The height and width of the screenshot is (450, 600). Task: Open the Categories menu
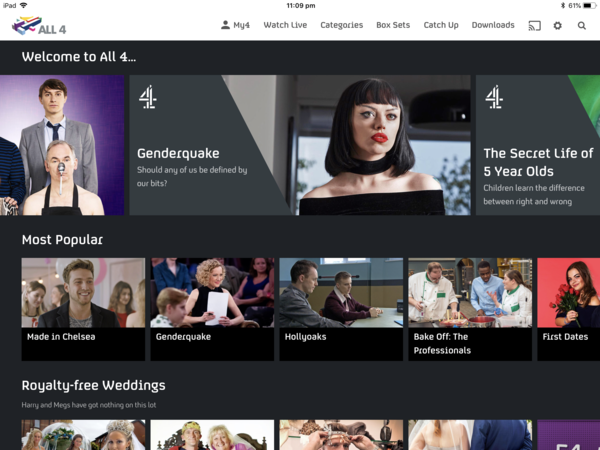pyautogui.click(x=342, y=25)
